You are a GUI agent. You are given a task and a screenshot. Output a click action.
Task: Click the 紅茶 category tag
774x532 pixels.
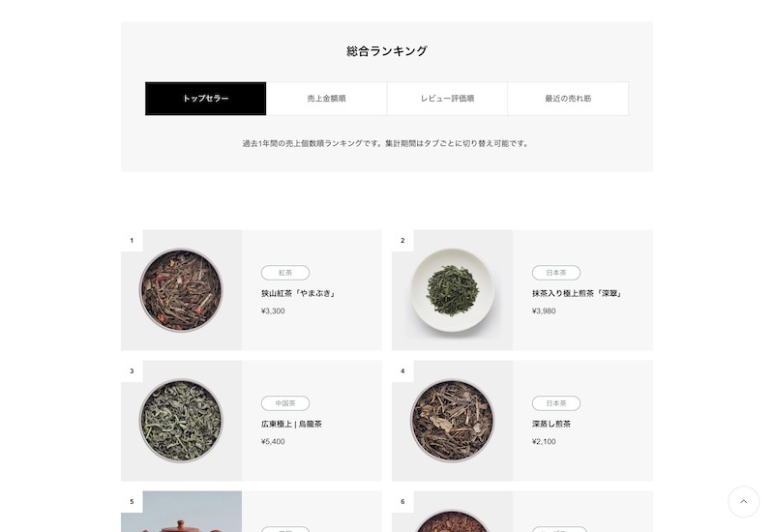[x=285, y=273]
